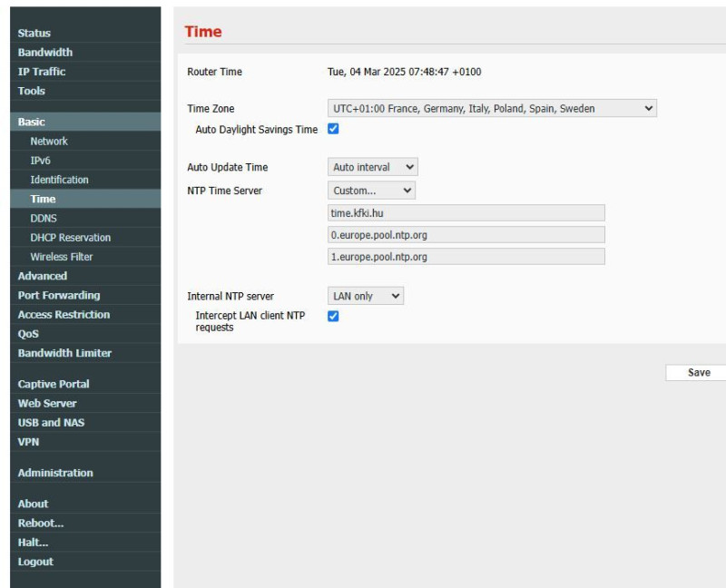
Task: Open NTP Time Server dropdown
Action: [x=371, y=191]
